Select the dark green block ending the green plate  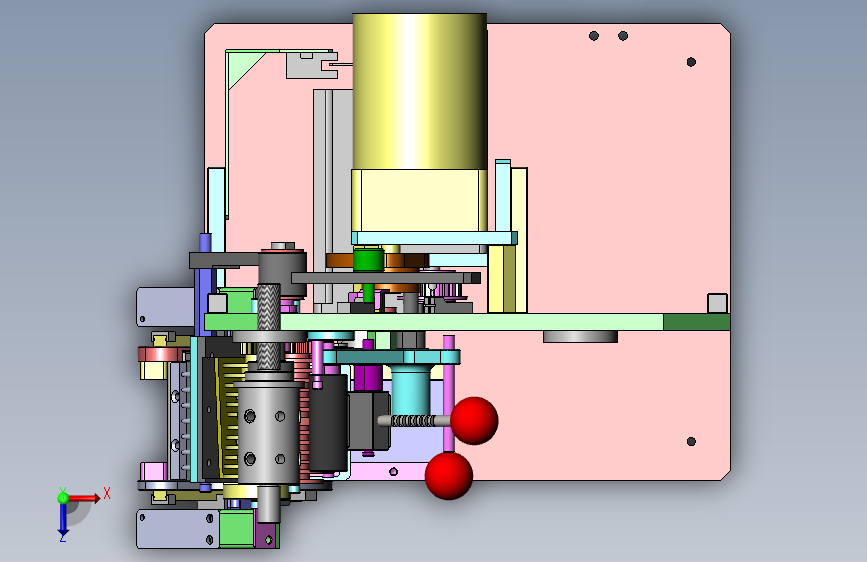tap(697, 322)
